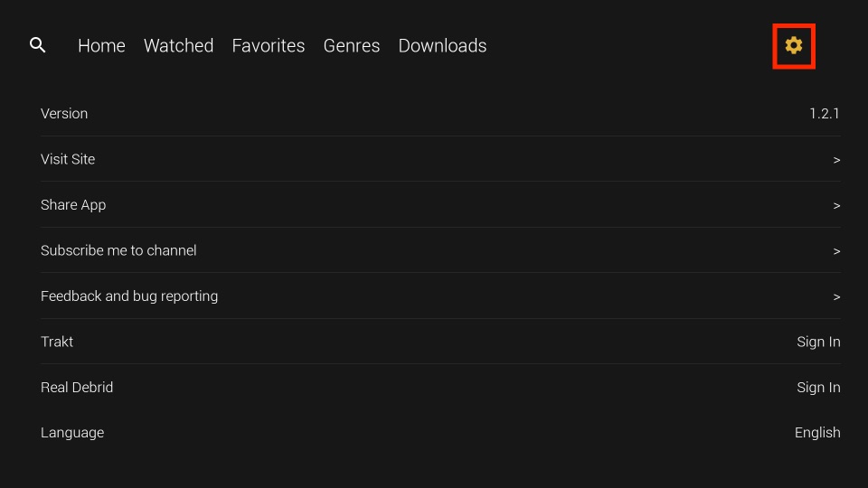Click Sign In for Trakt
This screenshot has width=868, height=488.
pyautogui.click(x=818, y=342)
